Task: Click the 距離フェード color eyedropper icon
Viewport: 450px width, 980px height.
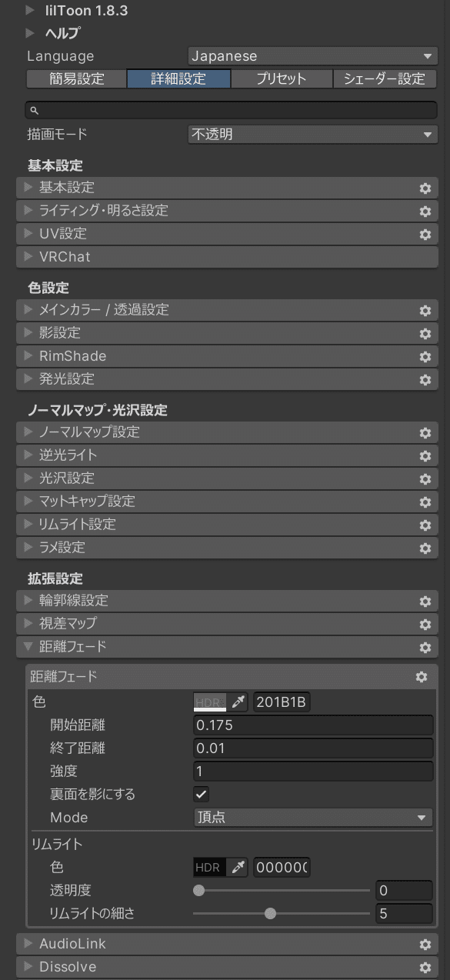Action: pyautogui.click(x=238, y=702)
